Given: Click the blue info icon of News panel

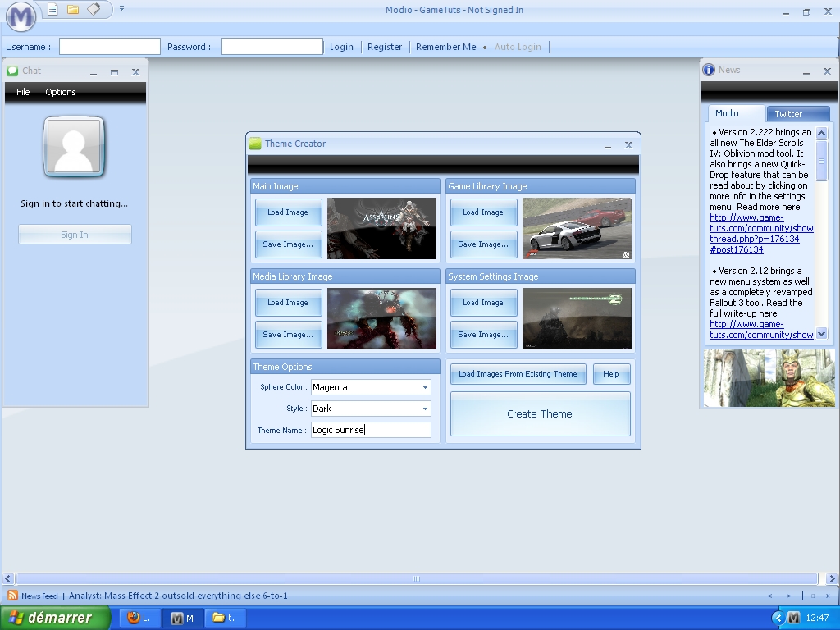Looking at the screenshot, I should point(709,70).
